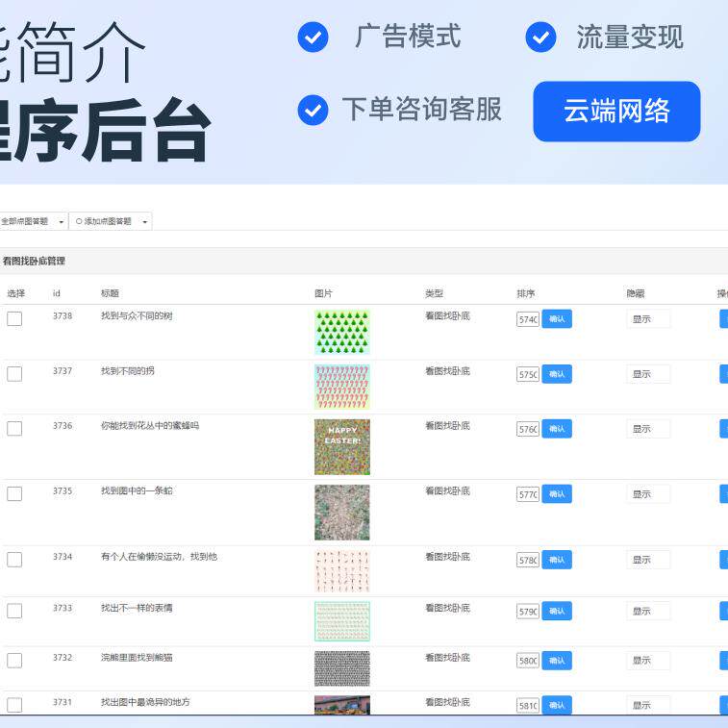Click the 类型 column header
The width and height of the screenshot is (728, 728).
434,293
